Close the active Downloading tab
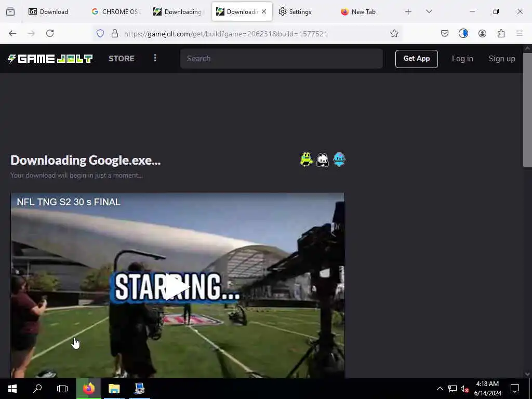This screenshot has width=532, height=399. 264,11
